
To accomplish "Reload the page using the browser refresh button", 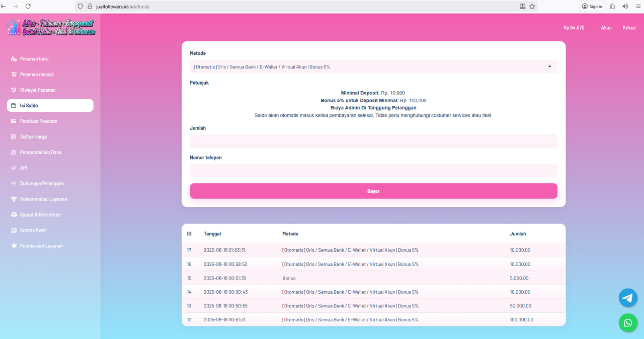I will tap(28, 7).
